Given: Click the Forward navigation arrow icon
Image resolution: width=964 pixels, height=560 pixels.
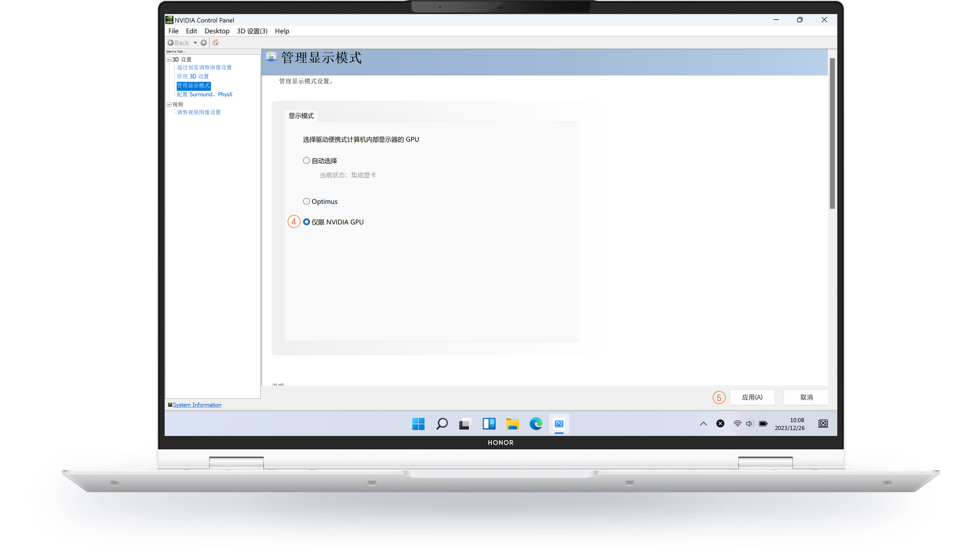Looking at the screenshot, I should coord(204,43).
